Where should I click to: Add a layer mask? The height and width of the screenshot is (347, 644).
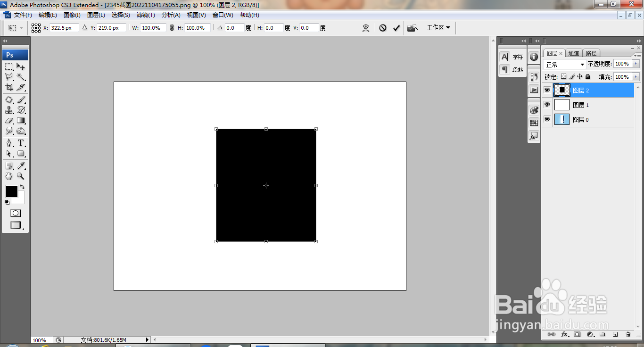[x=577, y=334]
